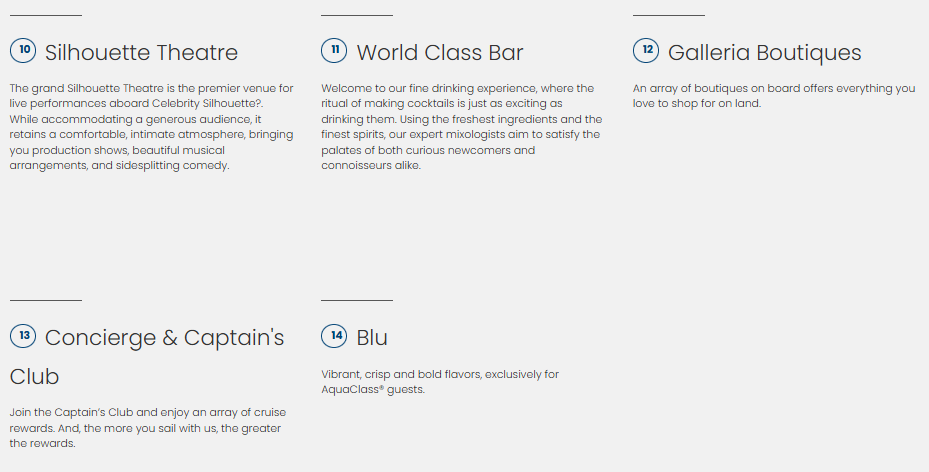Click the divider line above Concierge & Captain's Club
Screen dimensions: 929x472
46,300
